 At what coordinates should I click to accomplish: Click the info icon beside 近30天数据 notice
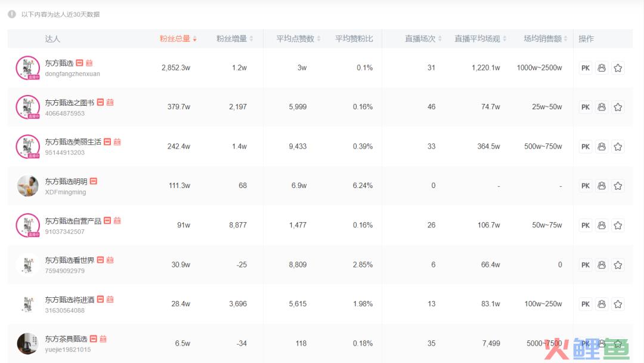coord(12,14)
